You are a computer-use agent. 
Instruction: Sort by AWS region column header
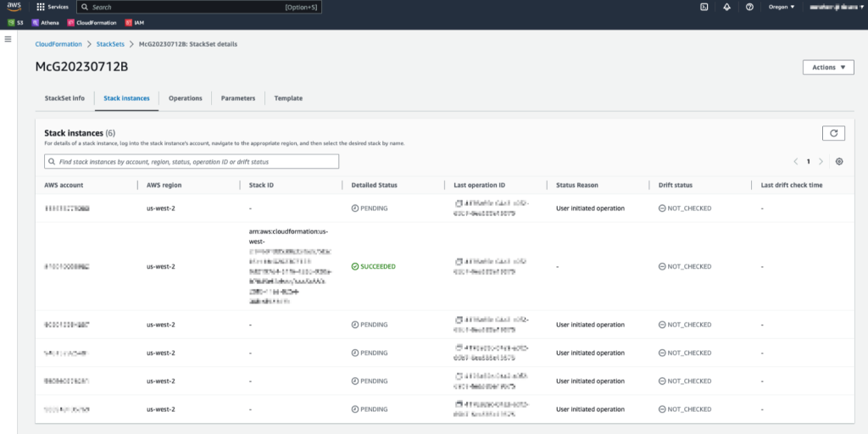pyautogui.click(x=164, y=185)
